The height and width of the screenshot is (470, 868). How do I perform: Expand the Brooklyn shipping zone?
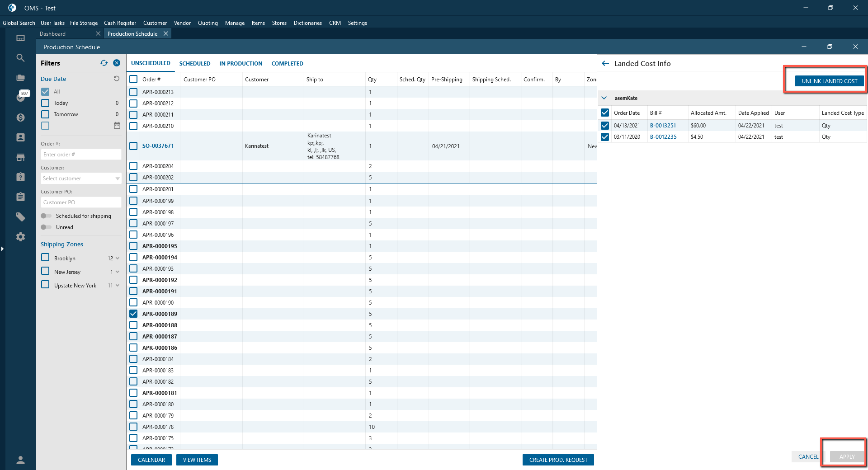[x=118, y=258]
